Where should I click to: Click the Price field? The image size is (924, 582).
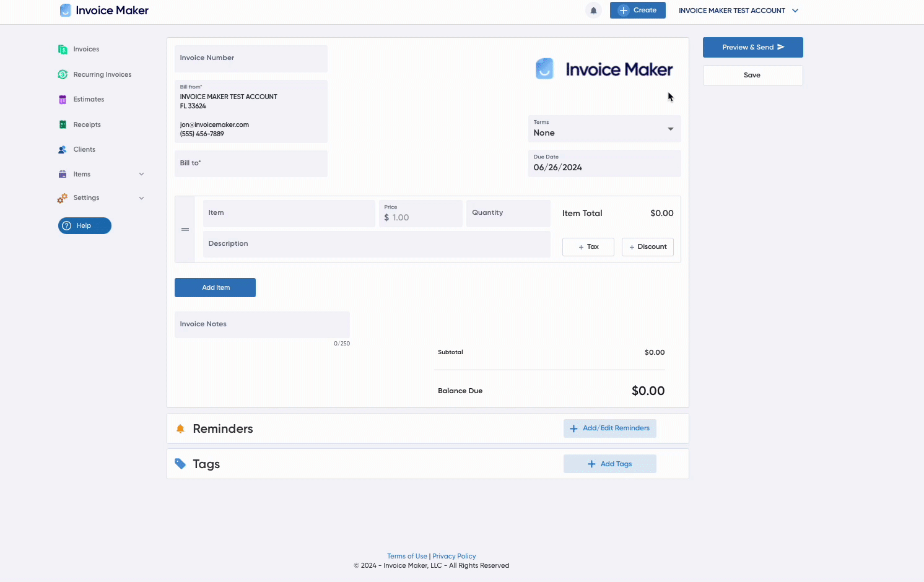(421, 214)
